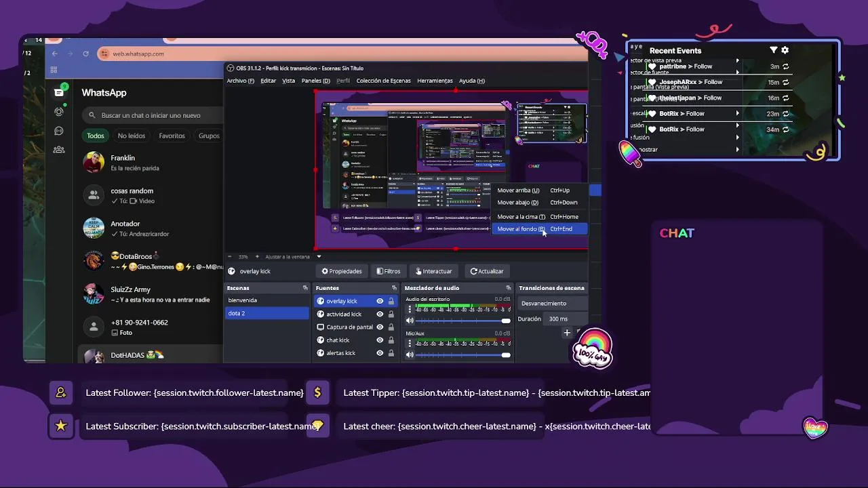This screenshot has height=488, width=868.
Task: Select the No leídos chat filter
Action: click(132, 136)
